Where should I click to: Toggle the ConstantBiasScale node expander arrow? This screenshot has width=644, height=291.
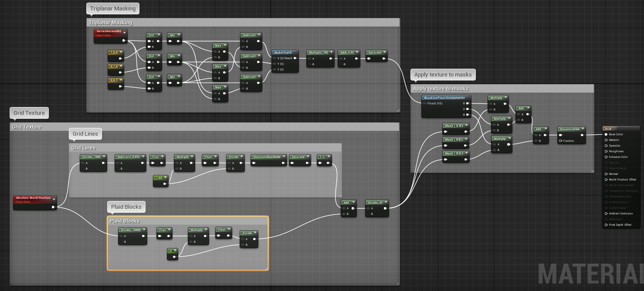coord(284,157)
